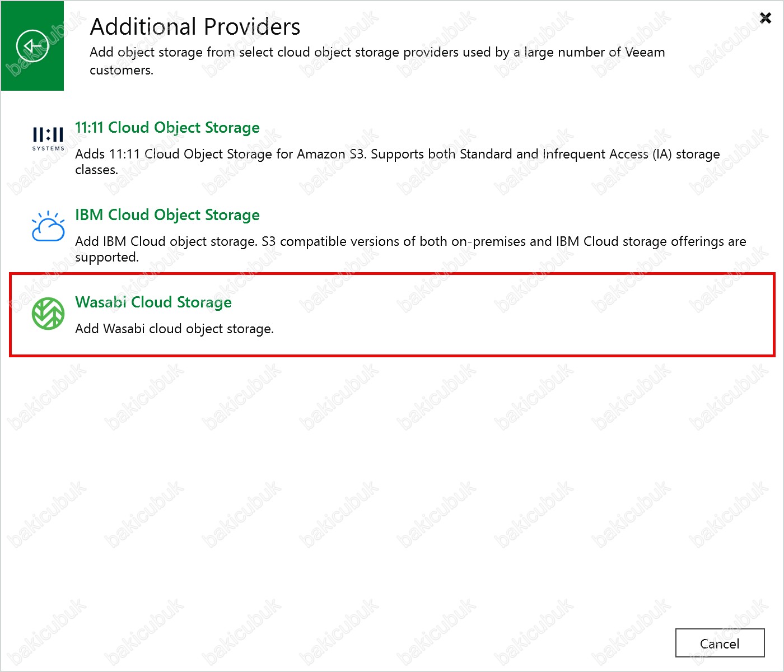Click empty dialog area left of Cancel
The width and height of the screenshot is (784, 672).
[x=504, y=643]
